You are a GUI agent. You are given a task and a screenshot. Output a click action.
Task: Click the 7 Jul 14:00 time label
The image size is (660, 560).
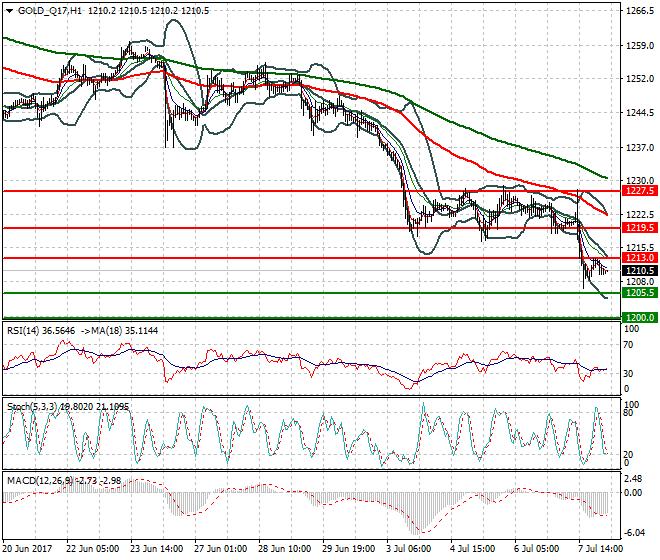pos(600,549)
